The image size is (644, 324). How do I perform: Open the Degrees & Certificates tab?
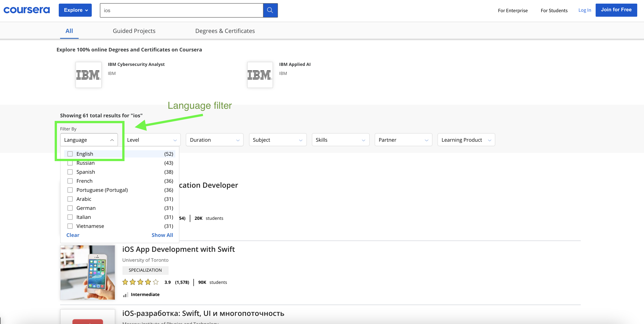(225, 31)
